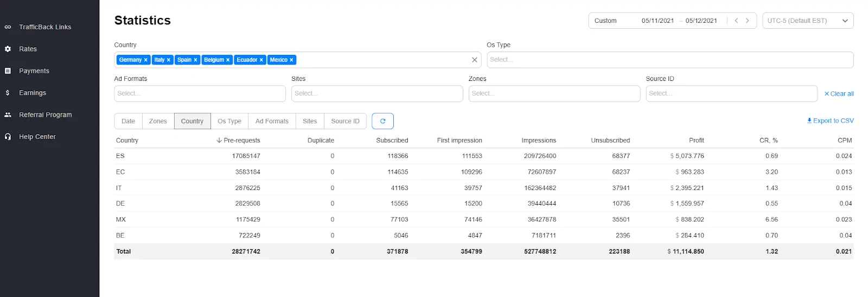The image size is (868, 297).
Task: Select the Source ID grouping tab
Action: pos(345,121)
